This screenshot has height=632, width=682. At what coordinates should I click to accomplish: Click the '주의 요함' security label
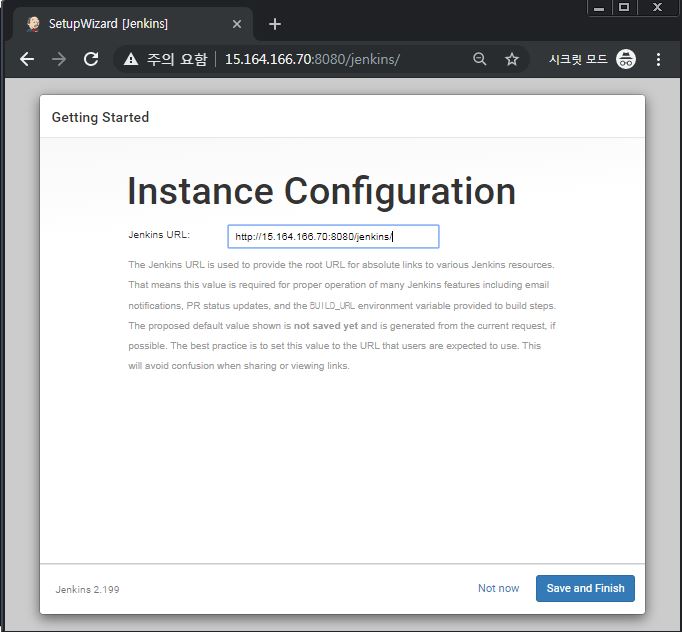tap(177, 59)
